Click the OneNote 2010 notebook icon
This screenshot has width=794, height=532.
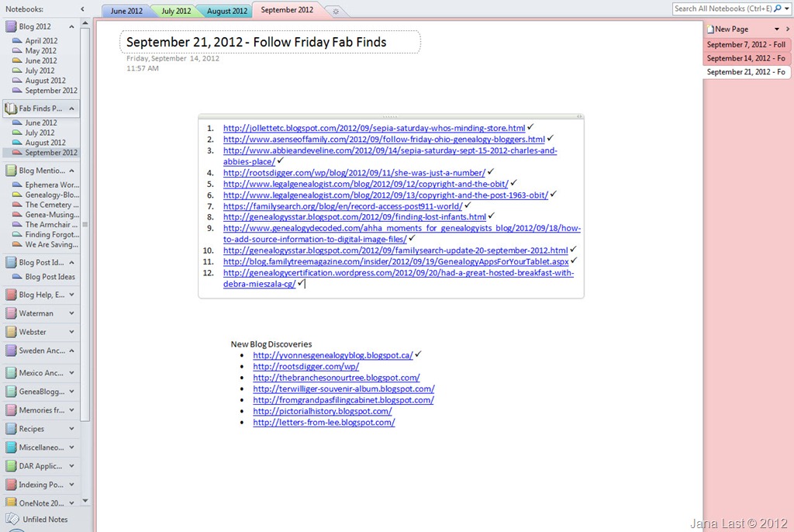tap(11, 503)
